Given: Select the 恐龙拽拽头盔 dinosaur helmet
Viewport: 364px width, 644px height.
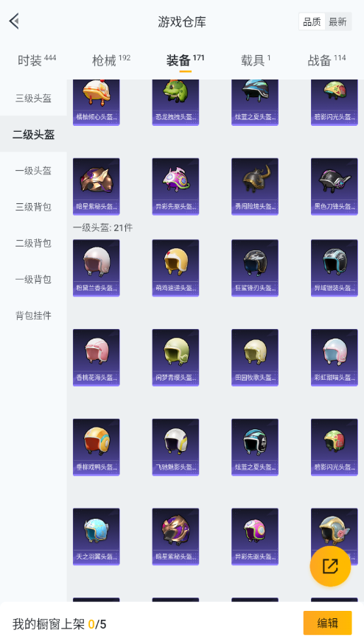Looking at the screenshot, I should pos(175,102).
